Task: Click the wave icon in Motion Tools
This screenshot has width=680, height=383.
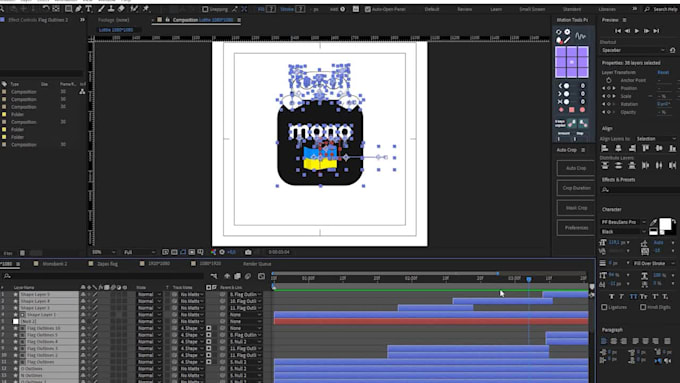Action: coord(581,36)
